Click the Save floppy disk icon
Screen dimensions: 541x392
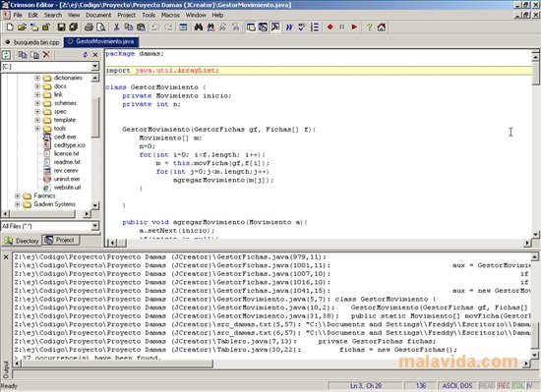coord(61,27)
